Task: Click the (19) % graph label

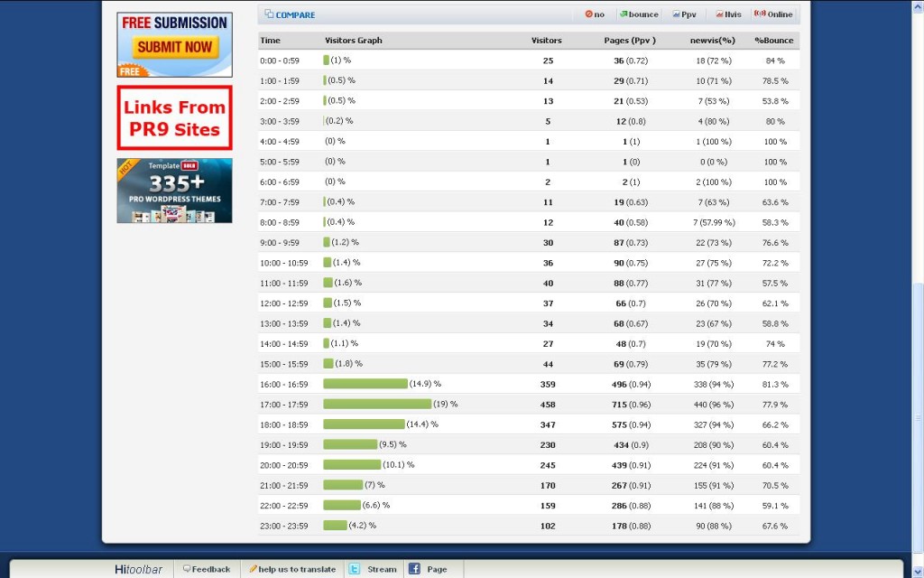Action: coord(446,404)
